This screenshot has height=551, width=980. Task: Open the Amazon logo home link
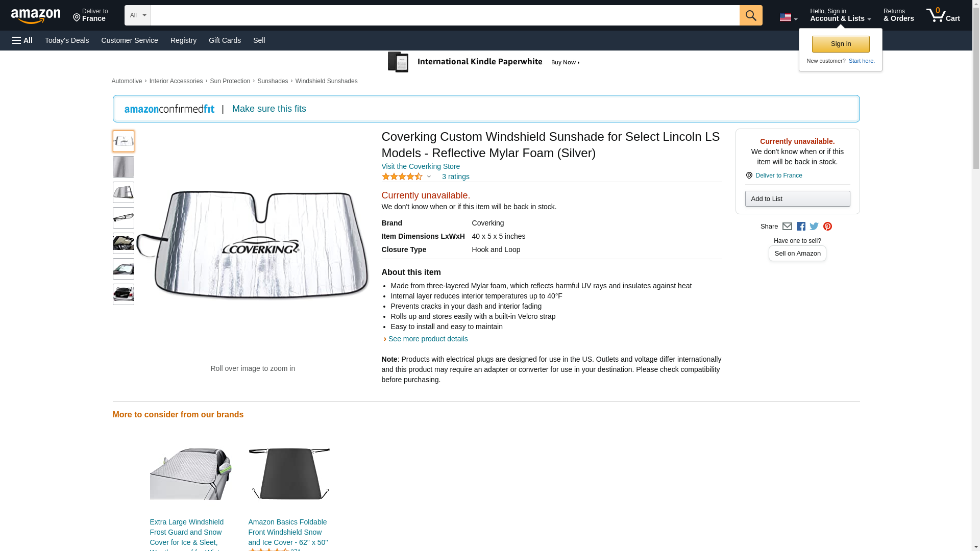(x=36, y=16)
